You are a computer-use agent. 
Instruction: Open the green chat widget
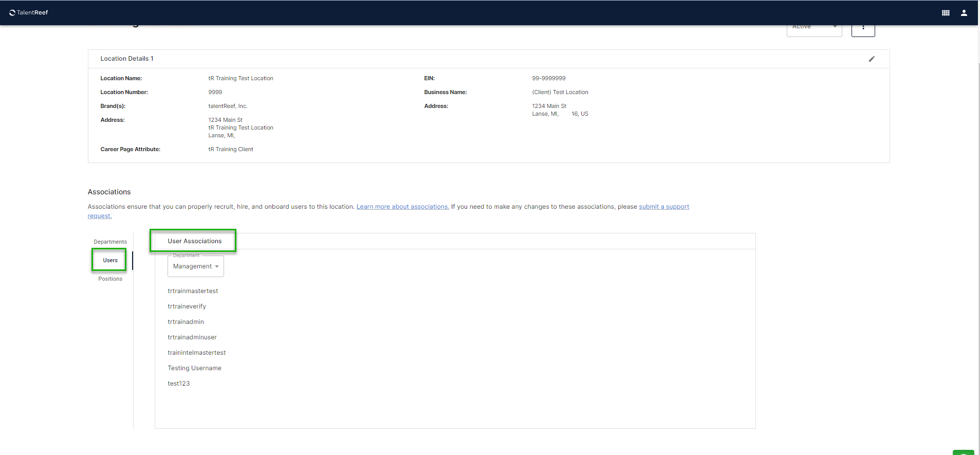coord(963,452)
